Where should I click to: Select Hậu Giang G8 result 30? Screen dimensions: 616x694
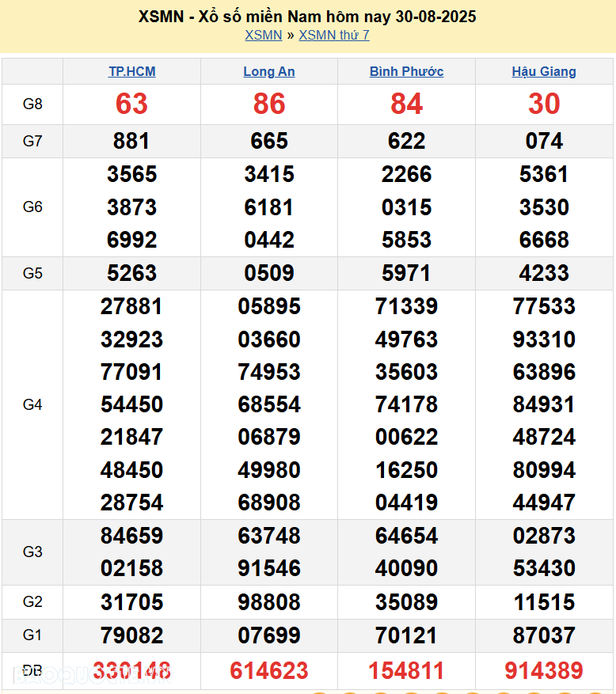coord(544,104)
